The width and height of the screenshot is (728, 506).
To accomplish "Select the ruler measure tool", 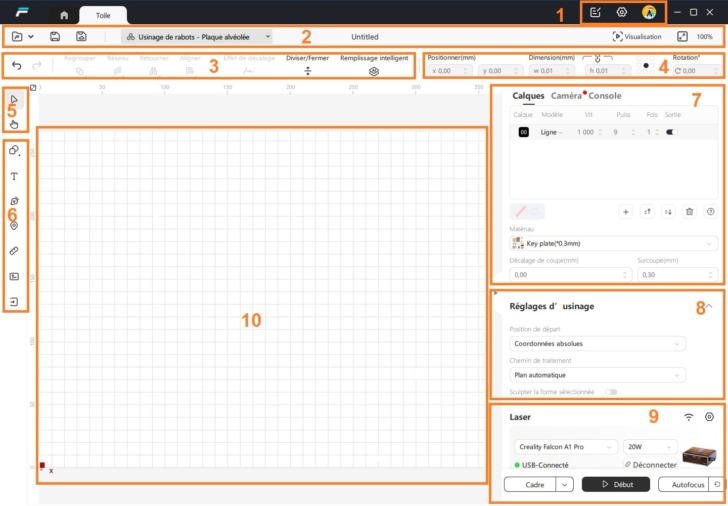I will 14,251.
